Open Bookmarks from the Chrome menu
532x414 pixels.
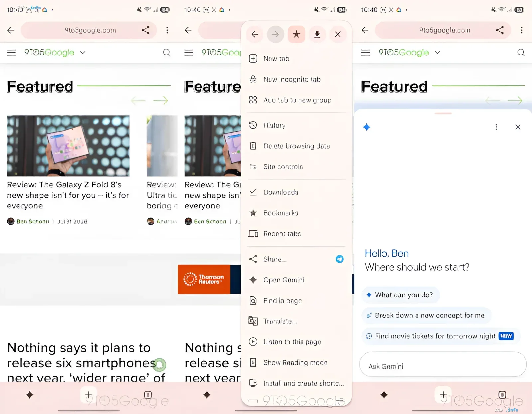(296, 213)
